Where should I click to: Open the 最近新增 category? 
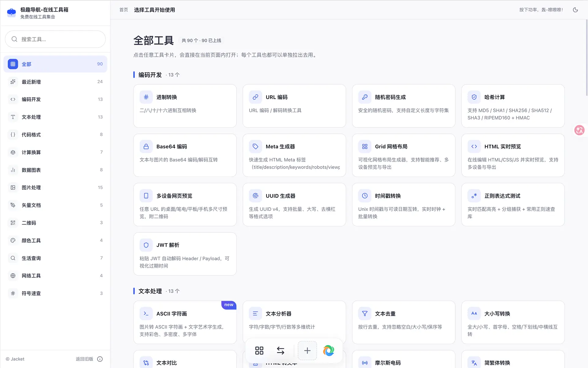pos(55,82)
